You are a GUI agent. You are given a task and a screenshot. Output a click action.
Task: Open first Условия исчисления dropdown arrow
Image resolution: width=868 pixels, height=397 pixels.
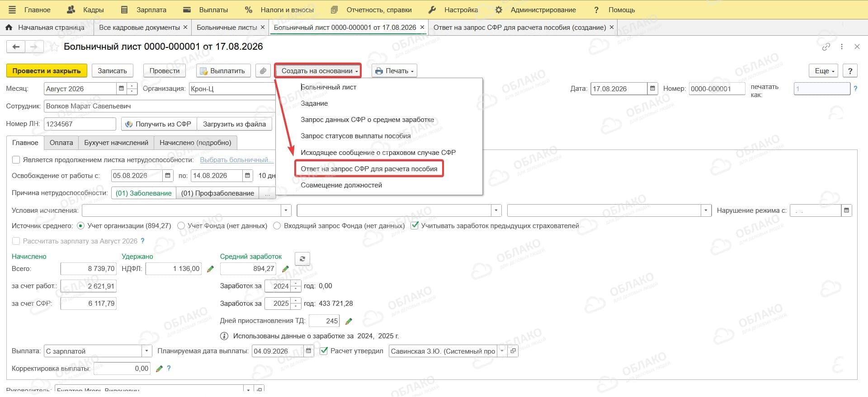coord(286,210)
